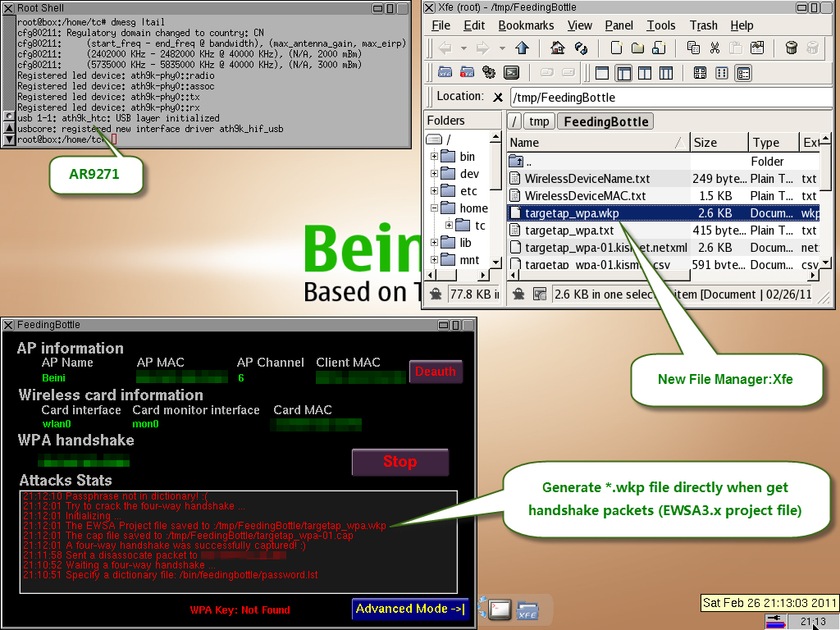Click the Root Shell scroll down arrow
840x630 pixels.
click(x=9, y=139)
